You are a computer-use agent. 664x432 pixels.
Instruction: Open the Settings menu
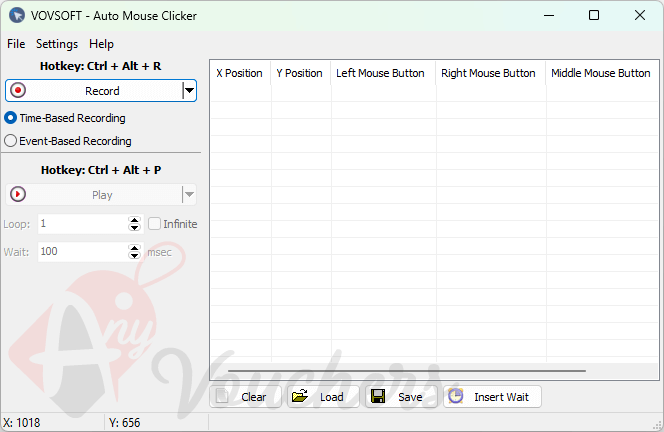tap(57, 44)
